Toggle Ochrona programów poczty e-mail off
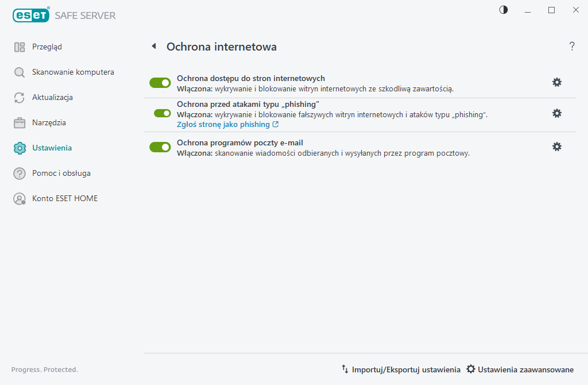The image size is (588, 385). [160, 147]
